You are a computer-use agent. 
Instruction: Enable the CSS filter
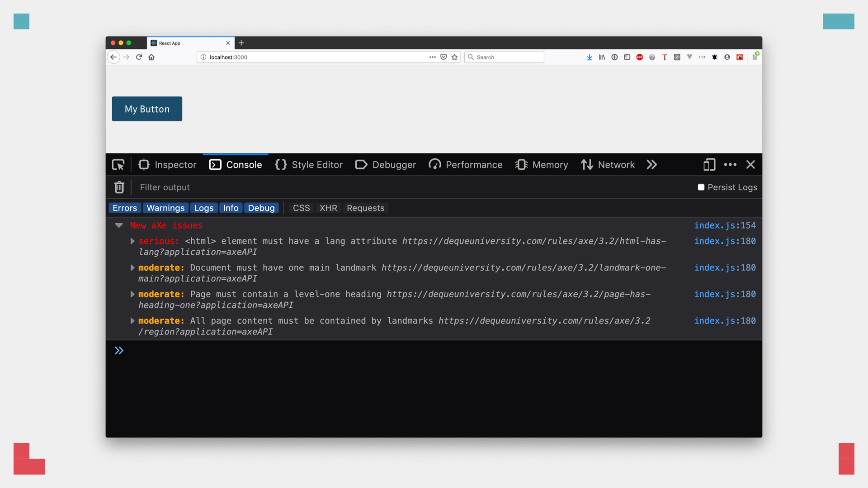[302, 208]
